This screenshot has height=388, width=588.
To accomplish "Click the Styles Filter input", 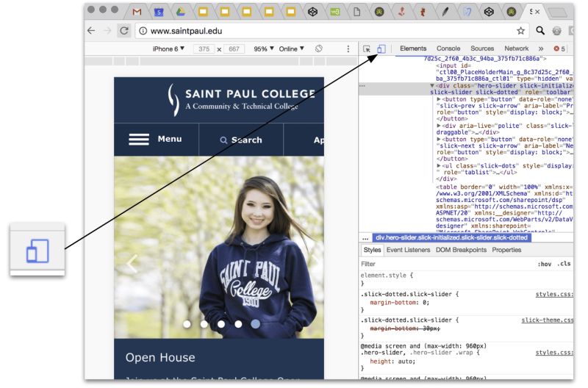I will pos(446,264).
